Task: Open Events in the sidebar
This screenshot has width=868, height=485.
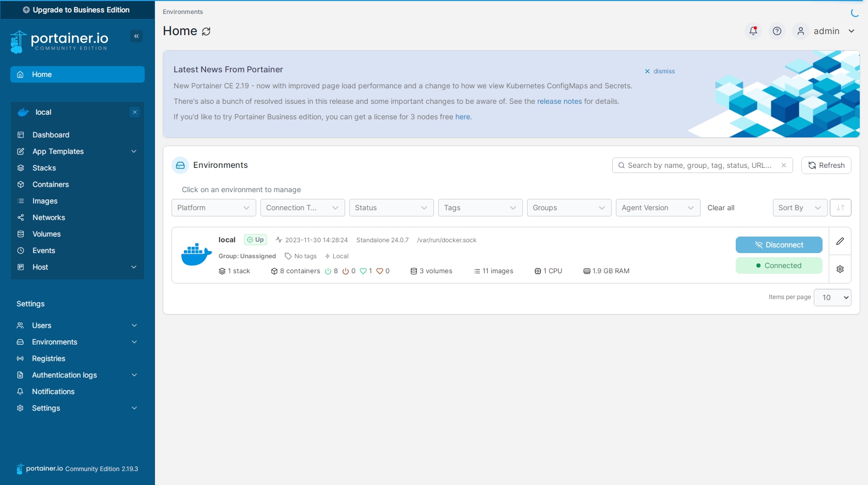Action: click(78, 251)
